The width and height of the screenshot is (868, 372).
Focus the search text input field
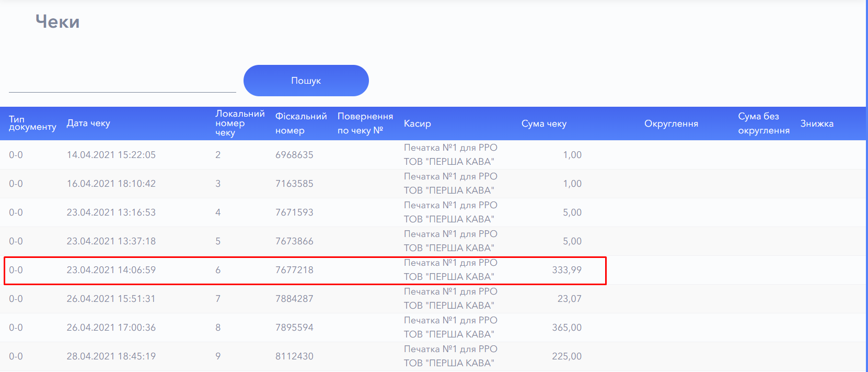pyautogui.click(x=122, y=83)
